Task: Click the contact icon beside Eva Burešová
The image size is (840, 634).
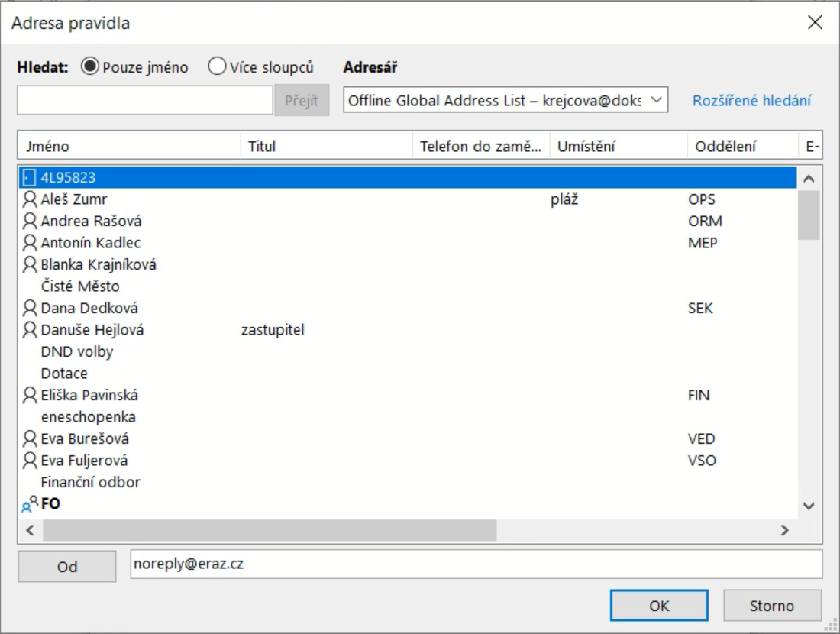Action: coord(30,439)
